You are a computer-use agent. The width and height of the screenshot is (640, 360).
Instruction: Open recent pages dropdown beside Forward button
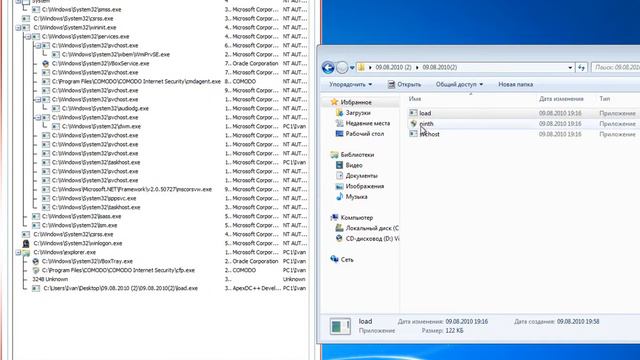[352, 68]
